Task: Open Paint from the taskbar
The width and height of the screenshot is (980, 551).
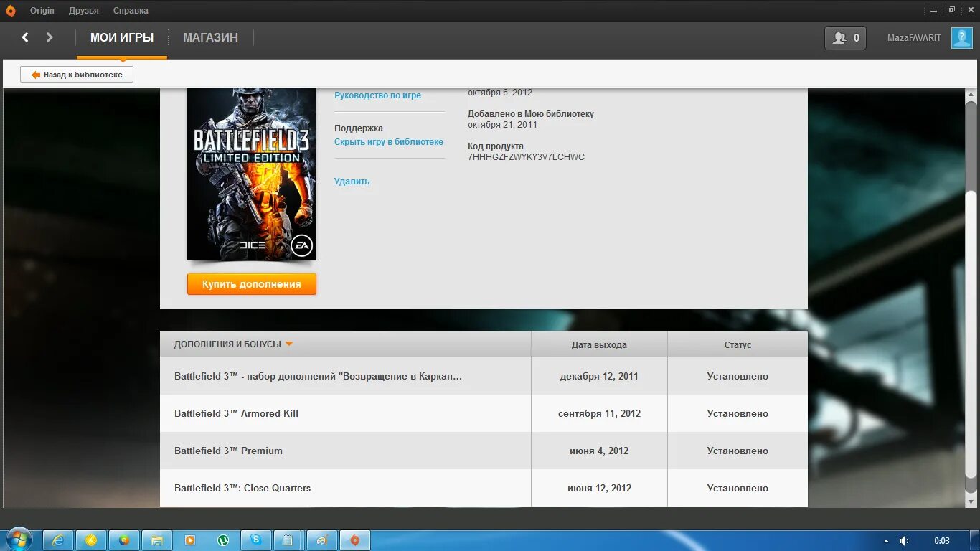Action: click(322, 540)
